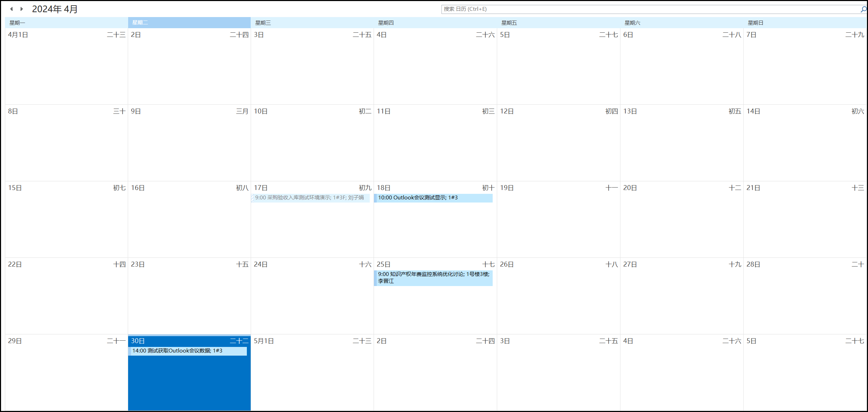The width and height of the screenshot is (868, 412).
Task: Open the 测试获取Outlook会议数据 appointment on April 30
Action: (188, 351)
